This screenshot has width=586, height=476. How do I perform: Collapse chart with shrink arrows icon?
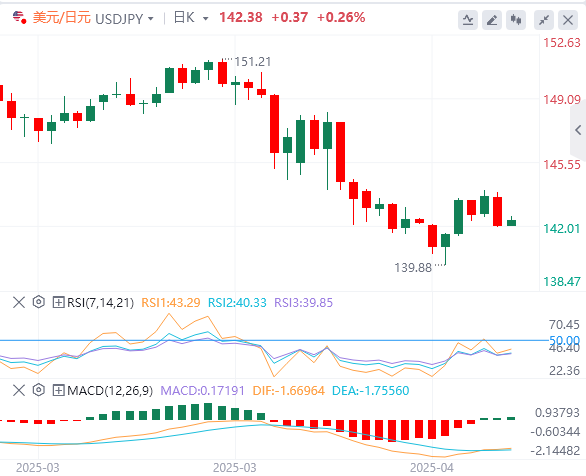coord(544,20)
